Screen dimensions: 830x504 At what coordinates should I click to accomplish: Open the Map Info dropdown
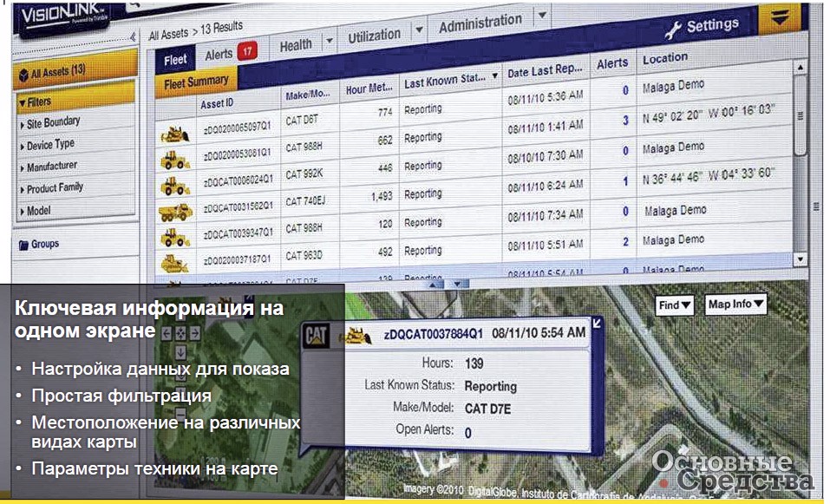pos(735,304)
